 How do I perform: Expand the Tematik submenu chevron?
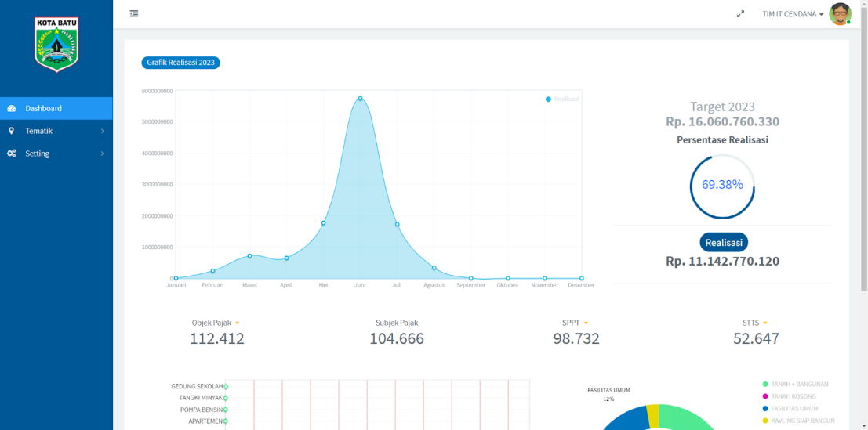click(102, 131)
